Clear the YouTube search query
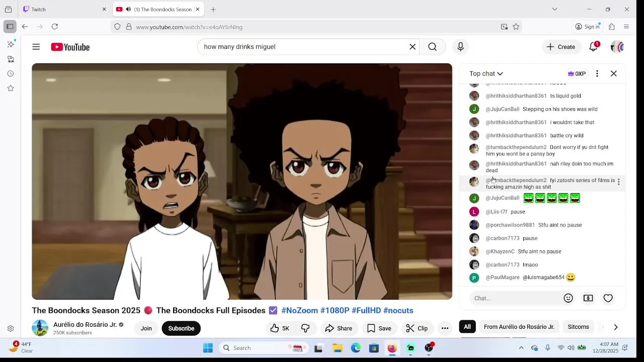The height and width of the screenshot is (362, 644). tap(413, 47)
